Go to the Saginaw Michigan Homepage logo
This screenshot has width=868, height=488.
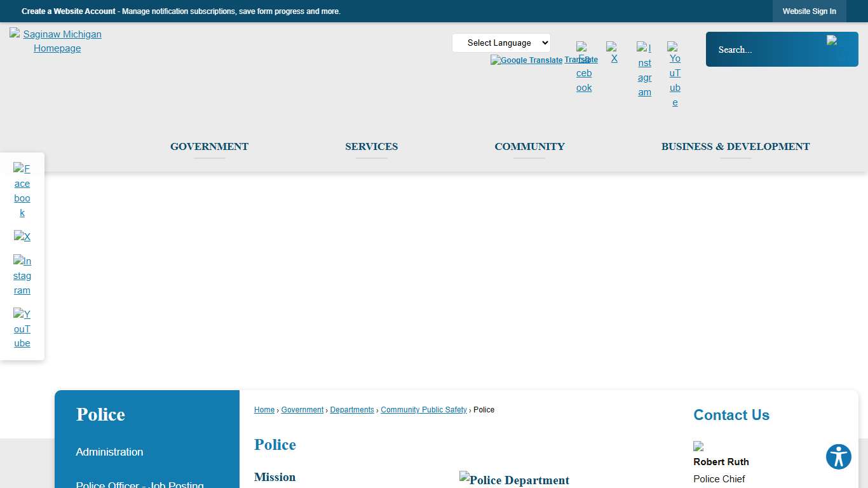point(57,41)
